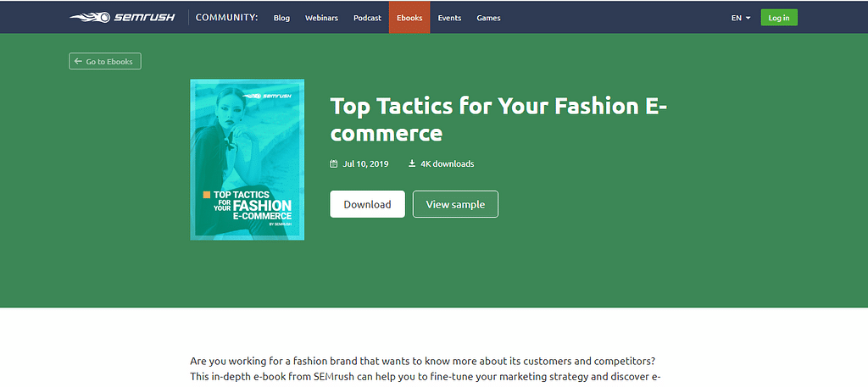This screenshot has width=868, height=387.
Task: Click the calendar icon beside the date
Action: pyautogui.click(x=334, y=163)
